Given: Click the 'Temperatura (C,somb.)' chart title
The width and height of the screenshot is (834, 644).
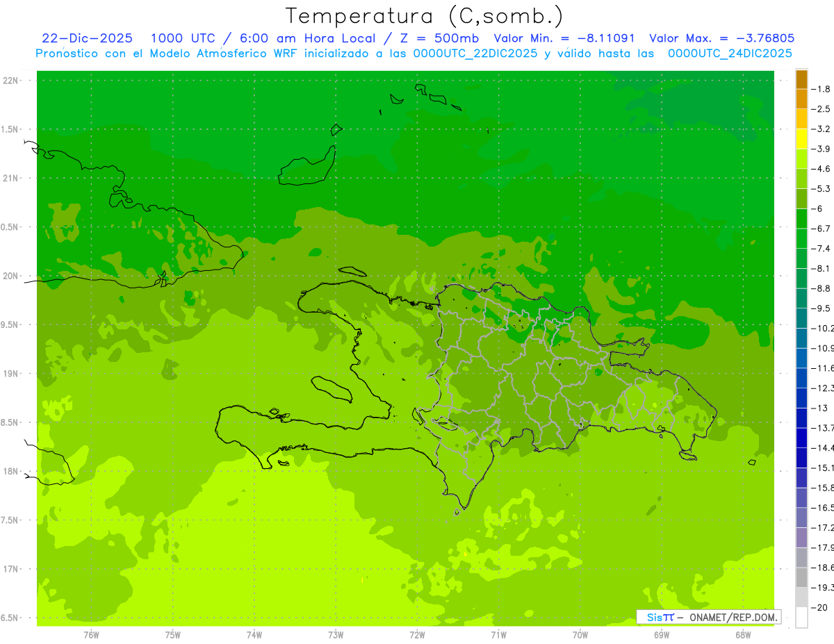Looking at the screenshot, I should click(x=425, y=16).
